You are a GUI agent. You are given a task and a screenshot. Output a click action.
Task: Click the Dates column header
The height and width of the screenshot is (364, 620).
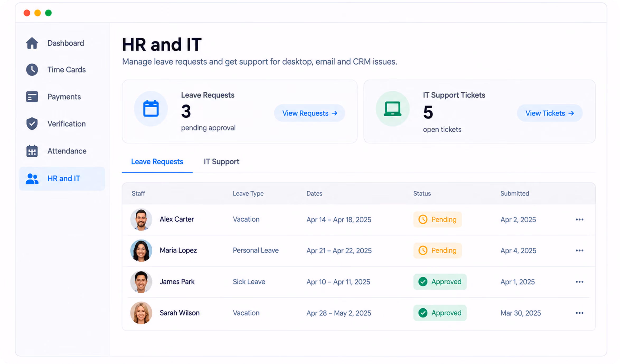[314, 194]
